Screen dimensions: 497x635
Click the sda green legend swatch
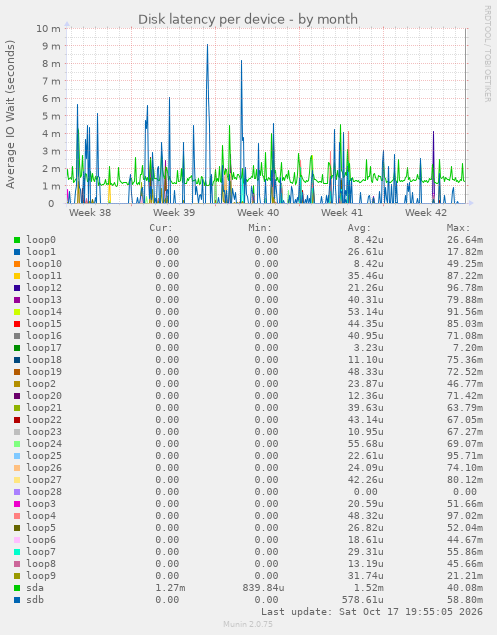(x=17, y=588)
